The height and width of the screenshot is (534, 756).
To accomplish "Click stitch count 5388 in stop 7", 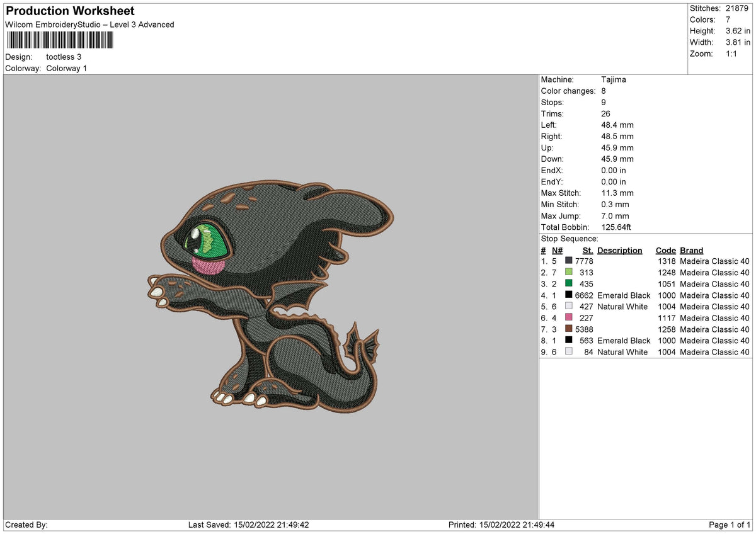I will pyautogui.click(x=584, y=329).
